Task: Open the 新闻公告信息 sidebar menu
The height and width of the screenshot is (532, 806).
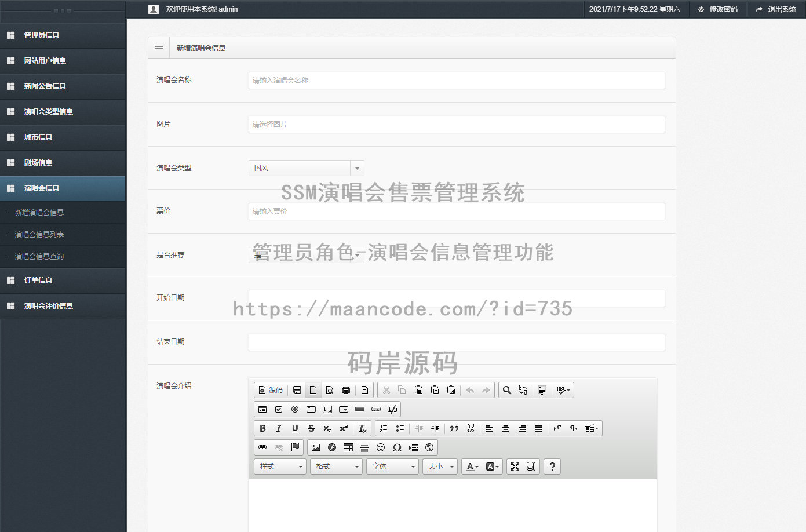Action: pyautogui.click(x=63, y=86)
